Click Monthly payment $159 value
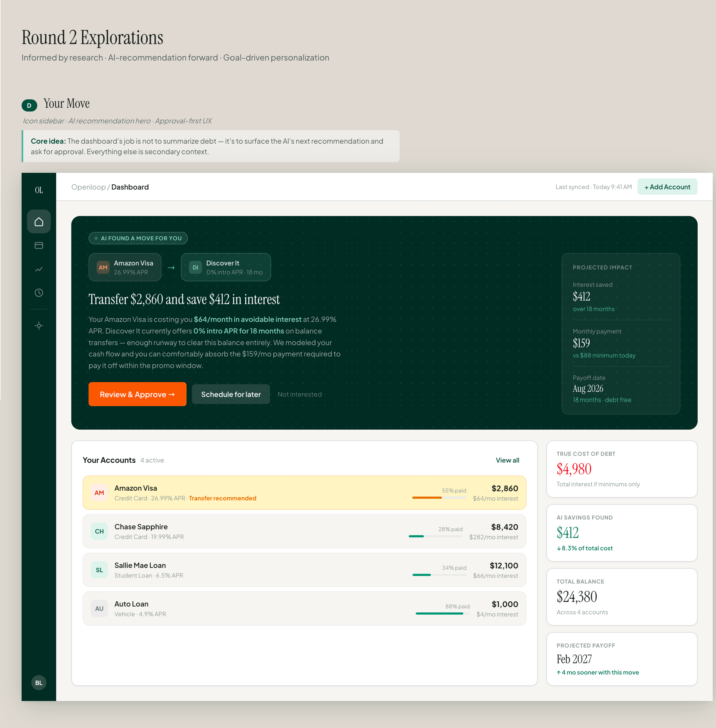This screenshot has height=728, width=716. tap(581, 343)
